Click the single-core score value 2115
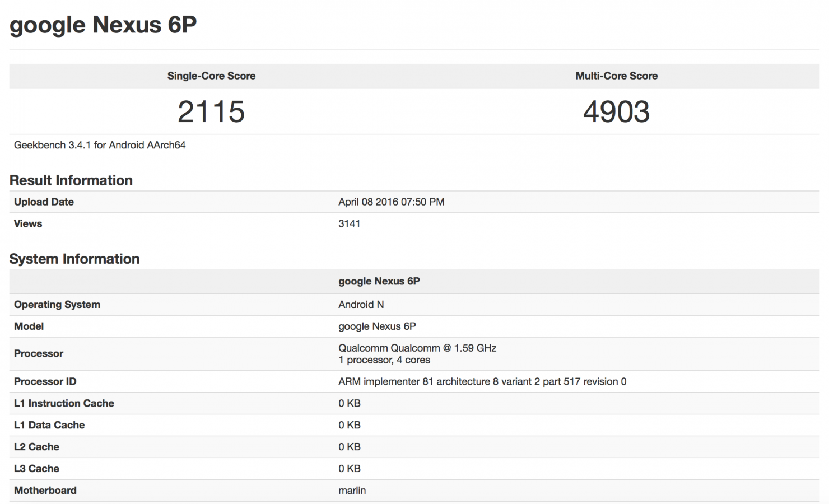The height and width of the screenshot is (504, 829). click(211, 111)
